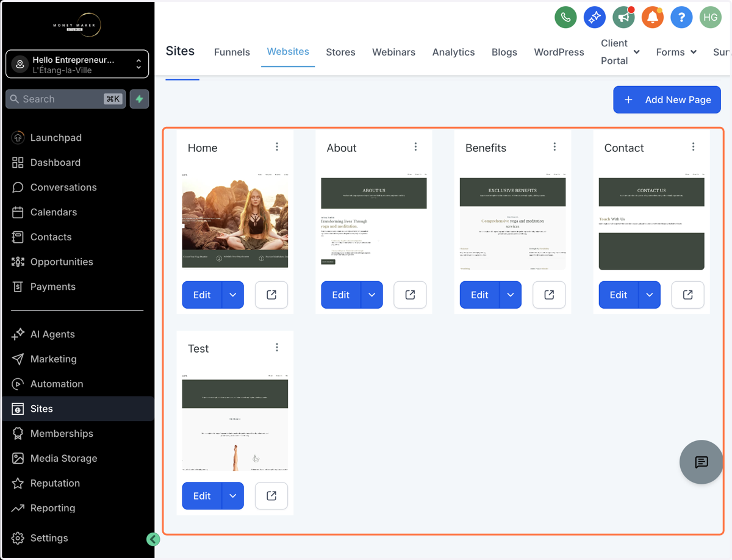Screen dimensions: 732x560
Task: Open three-dot menu on About page card
Action: click(x=415, y=146)
